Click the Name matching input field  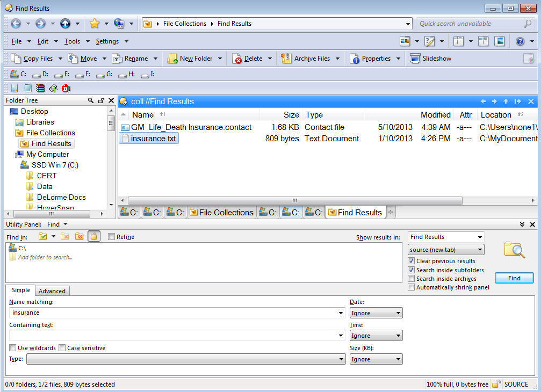pyautogui.click(x=177, y=313)
